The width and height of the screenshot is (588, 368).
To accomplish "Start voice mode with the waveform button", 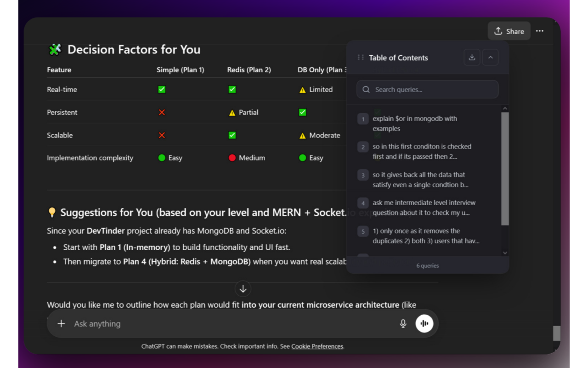I will pos(424,323).
